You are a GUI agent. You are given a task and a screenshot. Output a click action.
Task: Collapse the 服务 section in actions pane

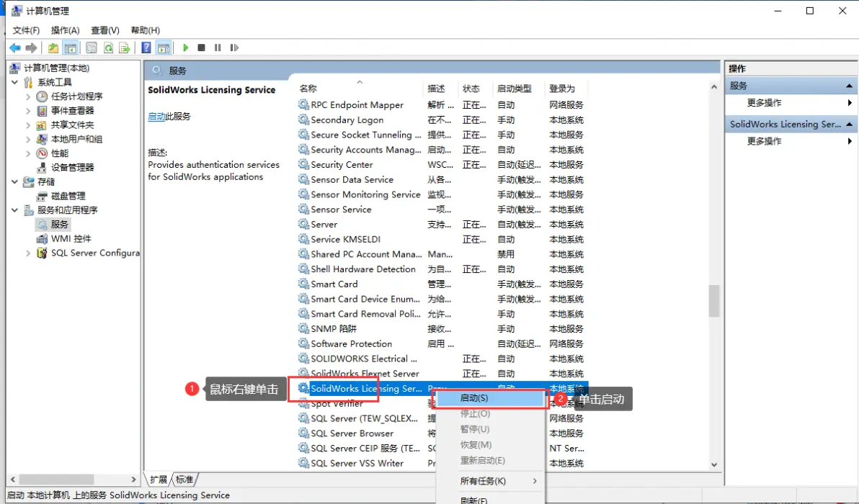(849, 86)
